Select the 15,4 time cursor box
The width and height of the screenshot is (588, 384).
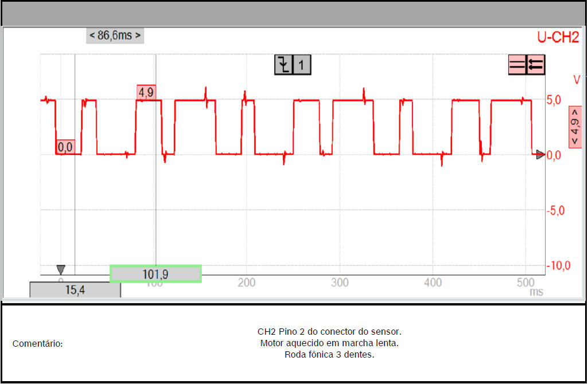(75, 290)
